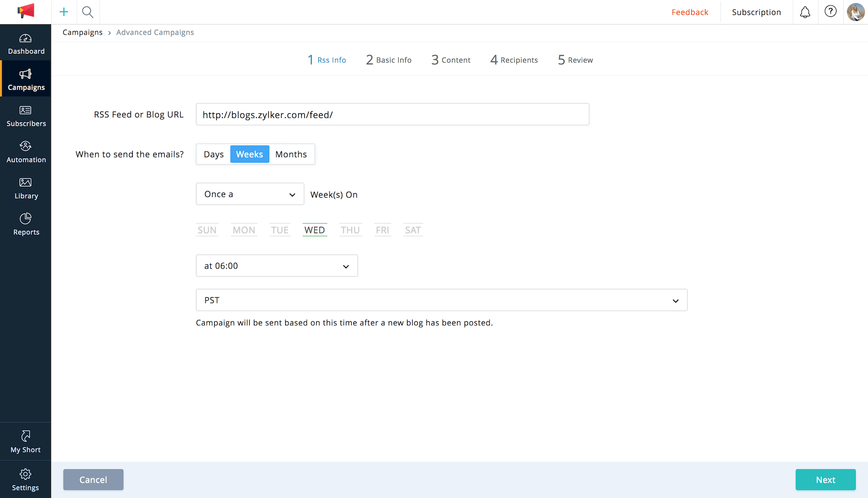Screen dimensions: 868x498
Task: Open the Library section icon
Action: pos(26,188)
